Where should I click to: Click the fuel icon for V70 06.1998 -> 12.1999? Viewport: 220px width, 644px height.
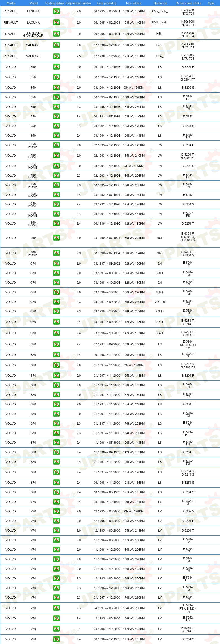(56, 639)
